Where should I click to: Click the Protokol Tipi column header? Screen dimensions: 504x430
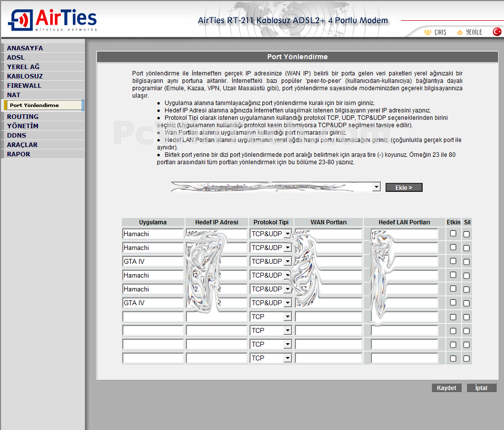tap(271, 222)
